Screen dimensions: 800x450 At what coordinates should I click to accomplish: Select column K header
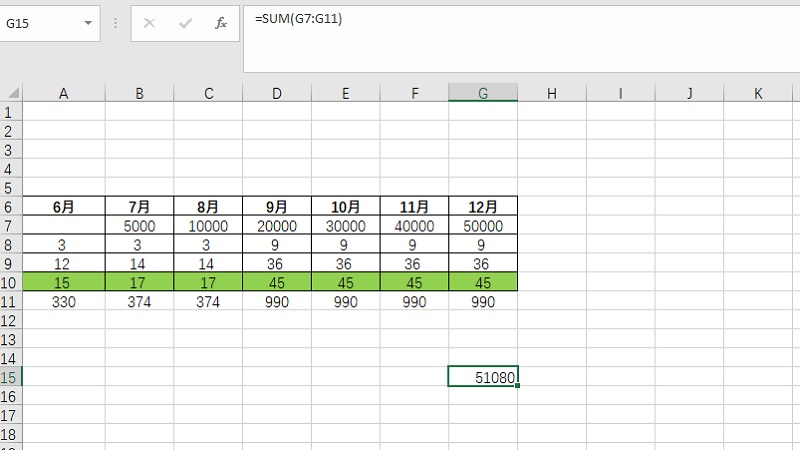click(x=757, y=93)
